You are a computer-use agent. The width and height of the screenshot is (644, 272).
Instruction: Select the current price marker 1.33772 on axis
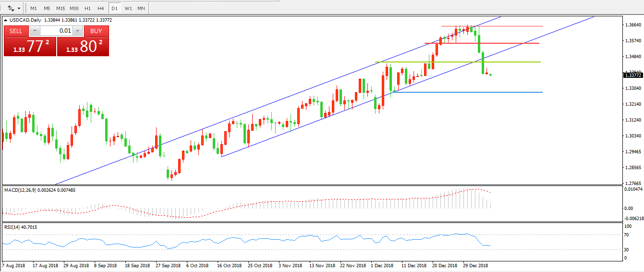(632, 75)
